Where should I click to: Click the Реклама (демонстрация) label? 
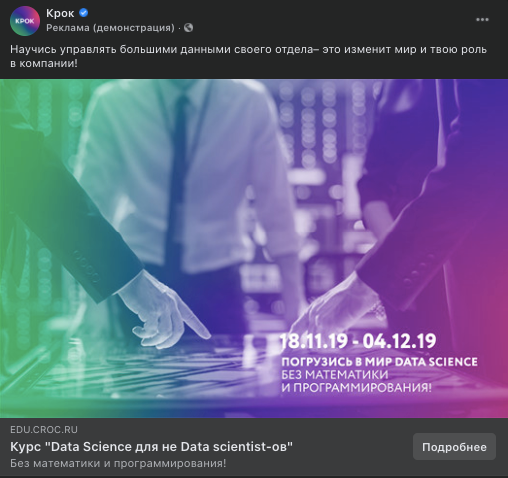[x=110, y=28]
